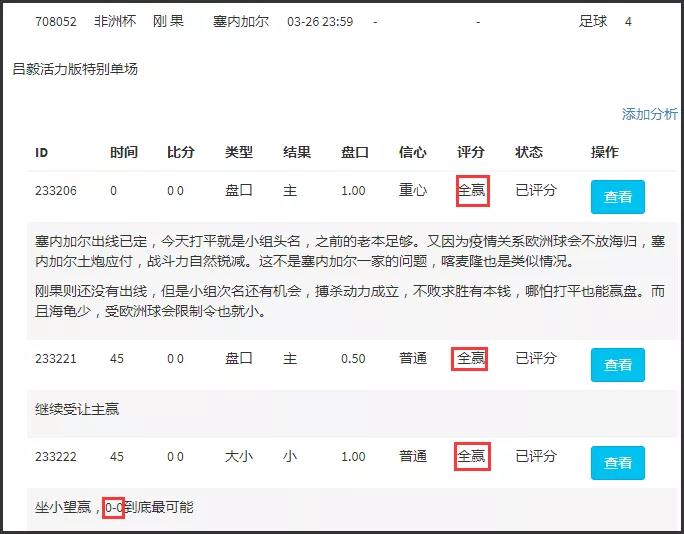This screenshot has width=684, height=534.
Task: Click the 信心 column header
Action: 413,152
